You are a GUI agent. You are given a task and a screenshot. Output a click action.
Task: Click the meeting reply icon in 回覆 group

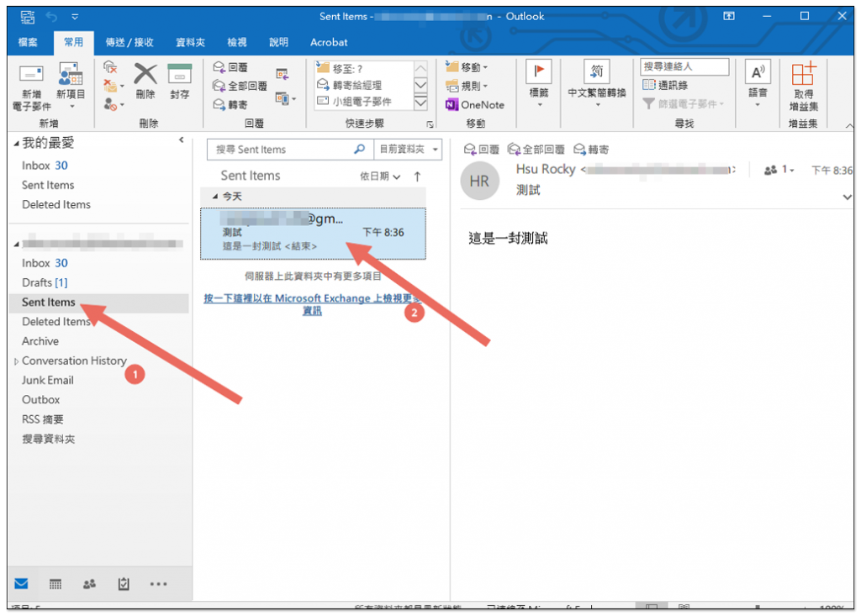tap(283, 74)
